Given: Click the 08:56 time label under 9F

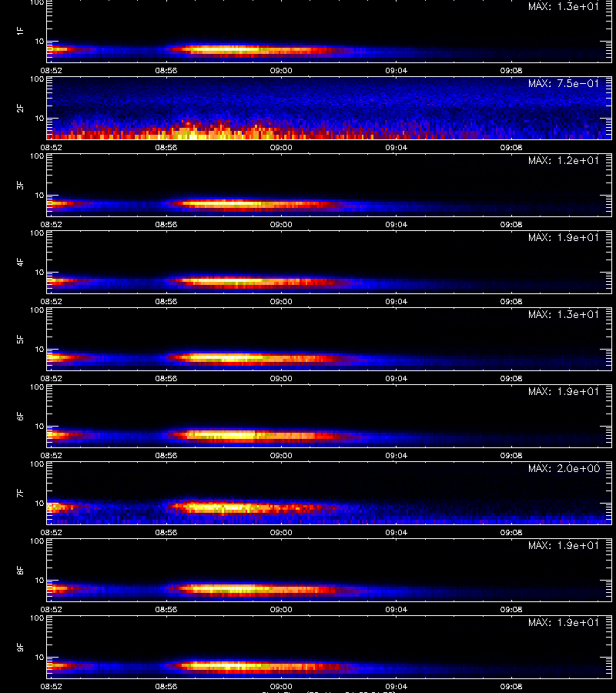Looking at the screenshot, I should [166, 686].
